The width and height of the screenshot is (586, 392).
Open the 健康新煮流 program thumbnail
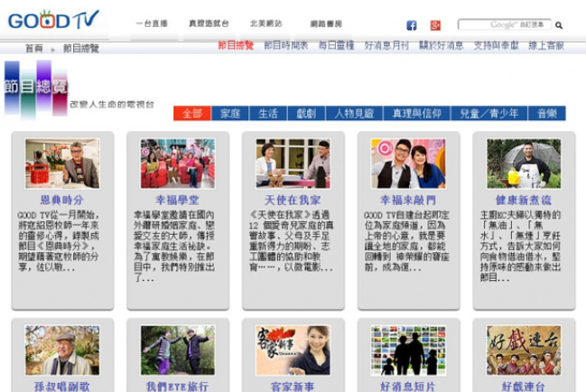[524, 163]
